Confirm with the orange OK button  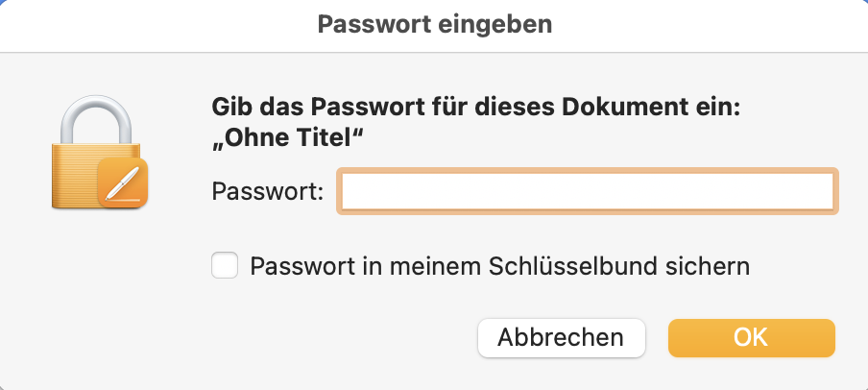pos(751,337)
